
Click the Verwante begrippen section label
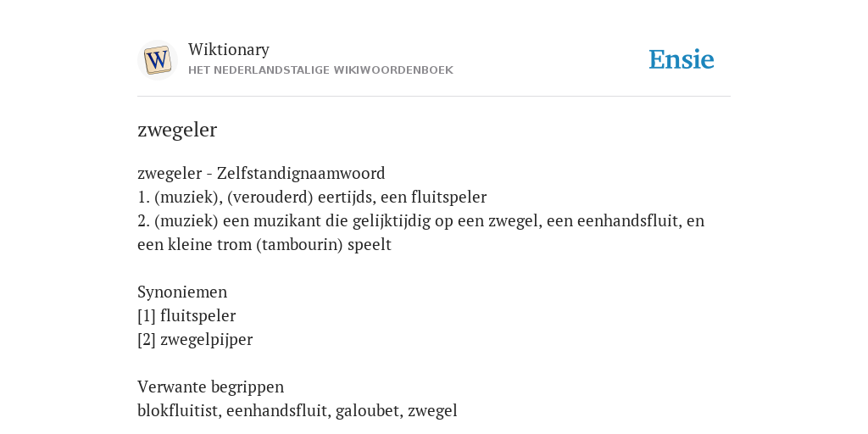click(210, 387)
